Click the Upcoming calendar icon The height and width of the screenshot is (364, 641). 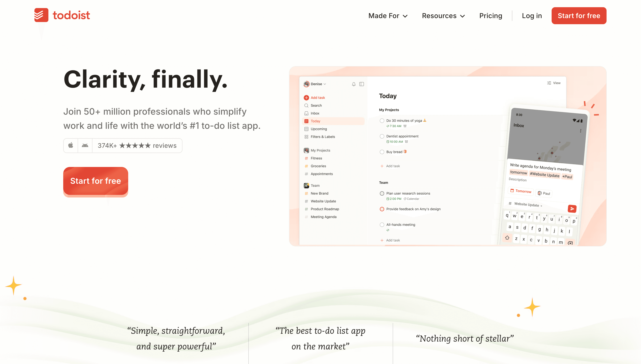(x=307, y=129)
